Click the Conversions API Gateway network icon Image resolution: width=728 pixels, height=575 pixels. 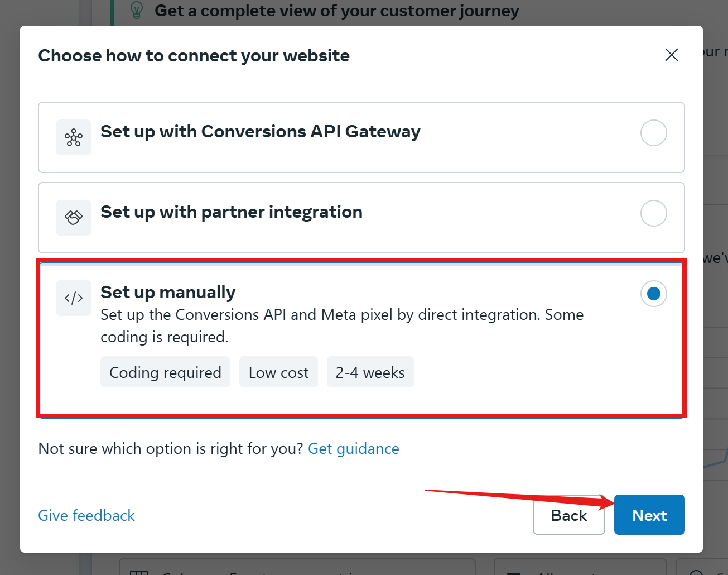pos(74,137)
